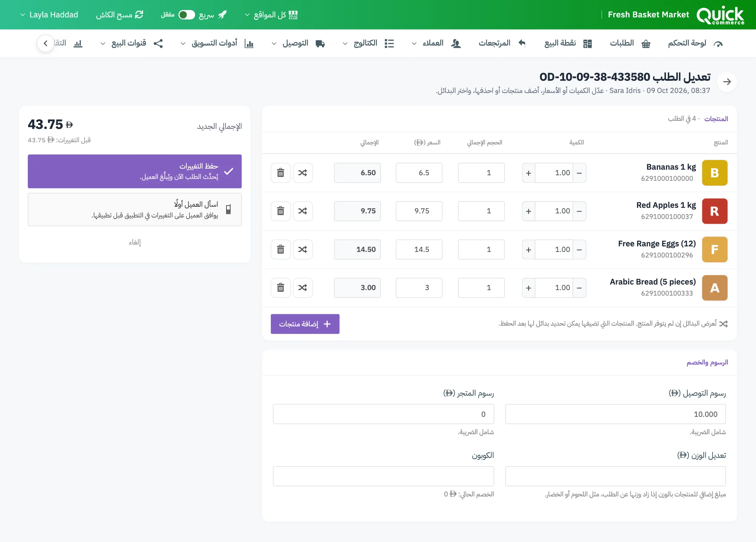Delete the Arabic Bread row
The image size is (756, 542).
[281, 287]
